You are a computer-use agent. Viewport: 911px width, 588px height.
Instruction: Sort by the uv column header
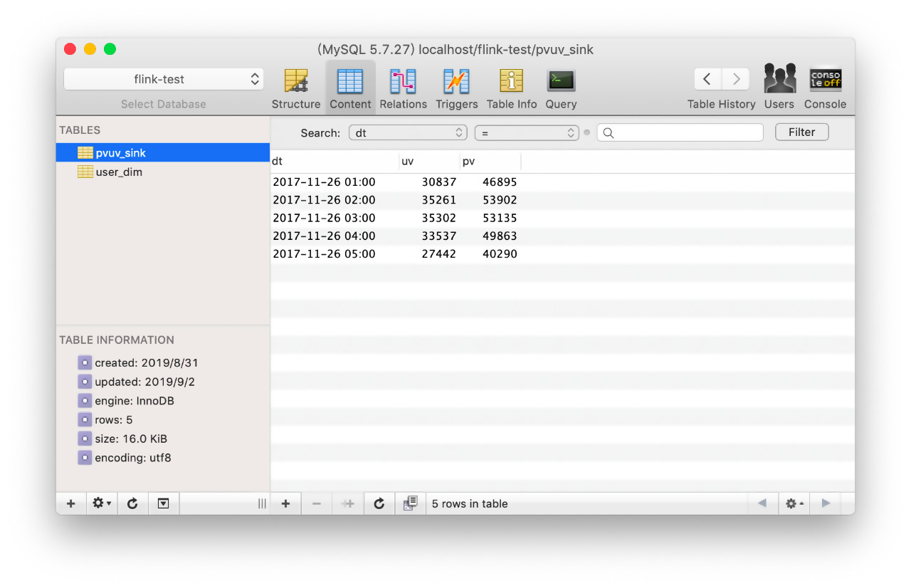(429, 162)
